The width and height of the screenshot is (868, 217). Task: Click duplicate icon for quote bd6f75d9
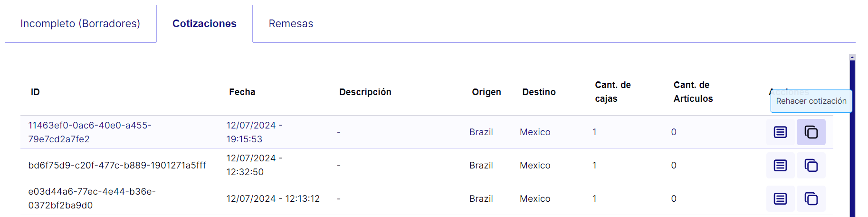(811, 165)
